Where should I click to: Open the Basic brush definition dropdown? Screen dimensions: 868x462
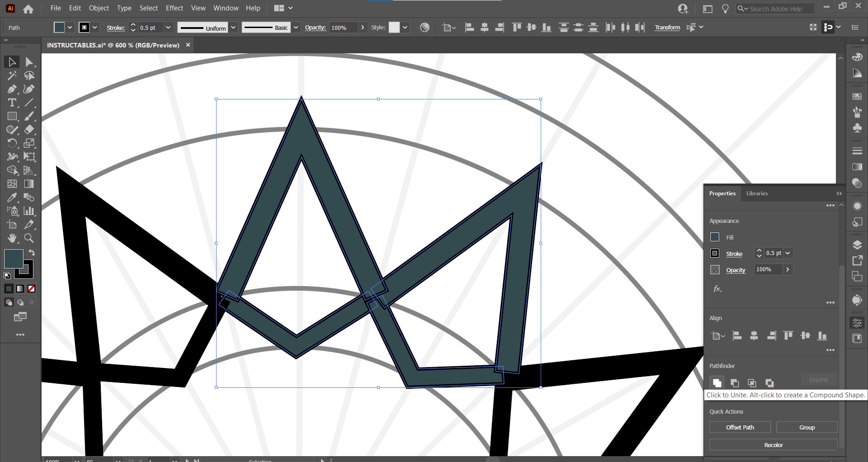pyautogui.click(x=296, y=28)
